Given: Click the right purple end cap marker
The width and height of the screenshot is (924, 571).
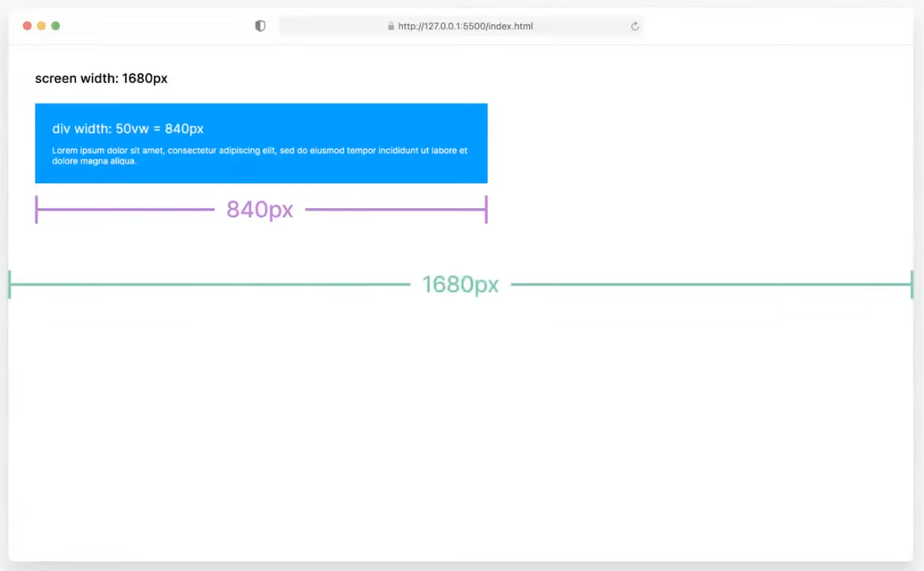Looking at the screenshot, I should pyautogui.click(x=486, y=210).
